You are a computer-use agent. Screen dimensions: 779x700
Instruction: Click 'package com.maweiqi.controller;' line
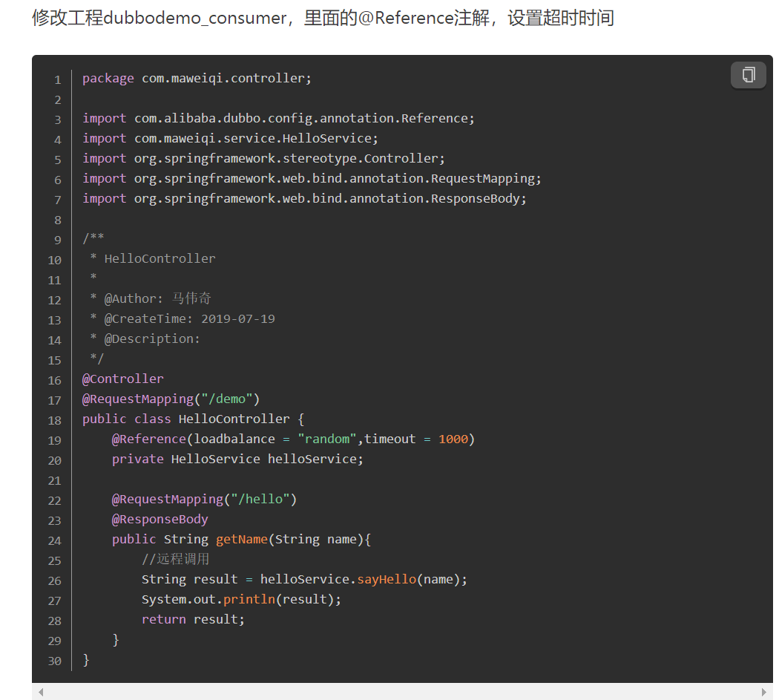197,79
